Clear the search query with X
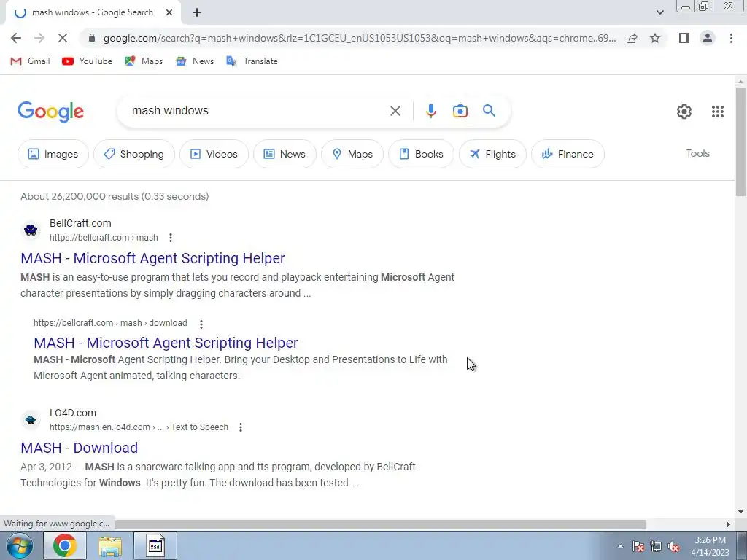 [x=395, y=111]
